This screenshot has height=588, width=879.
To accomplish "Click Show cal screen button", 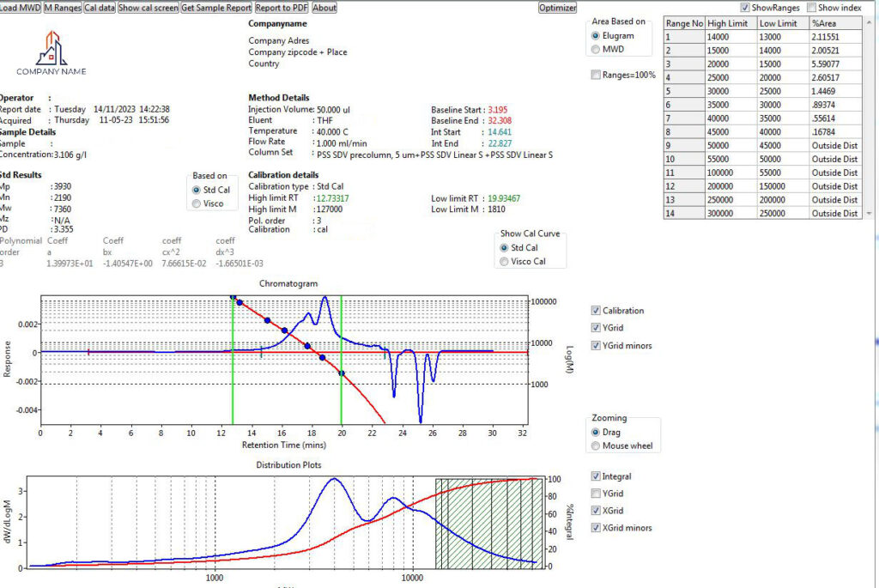I will pos(149,8).
